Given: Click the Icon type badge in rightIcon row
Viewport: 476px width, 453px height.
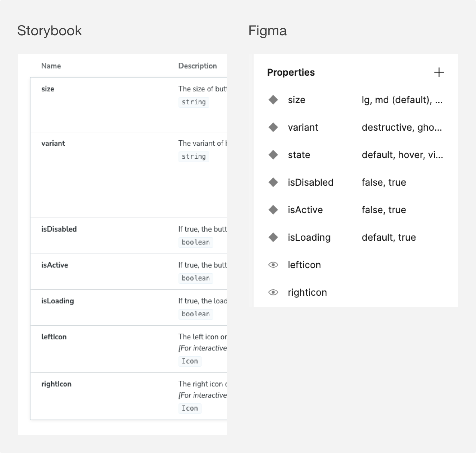Looking at the screenshot, I should click(x=190, y=408).
